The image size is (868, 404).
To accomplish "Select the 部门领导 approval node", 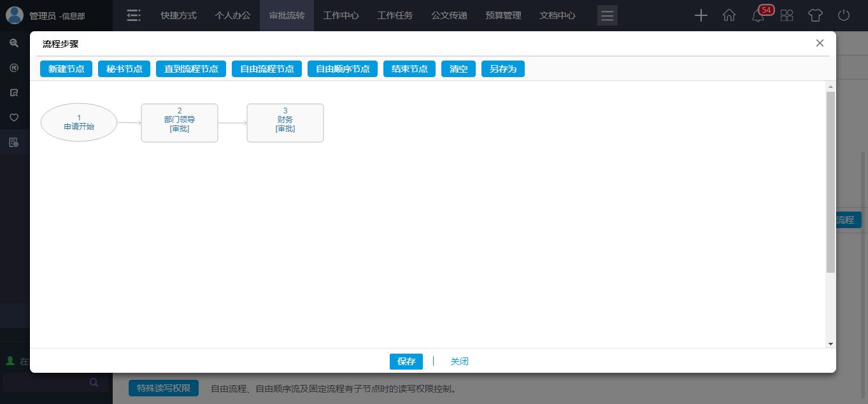I will [180, 123].
